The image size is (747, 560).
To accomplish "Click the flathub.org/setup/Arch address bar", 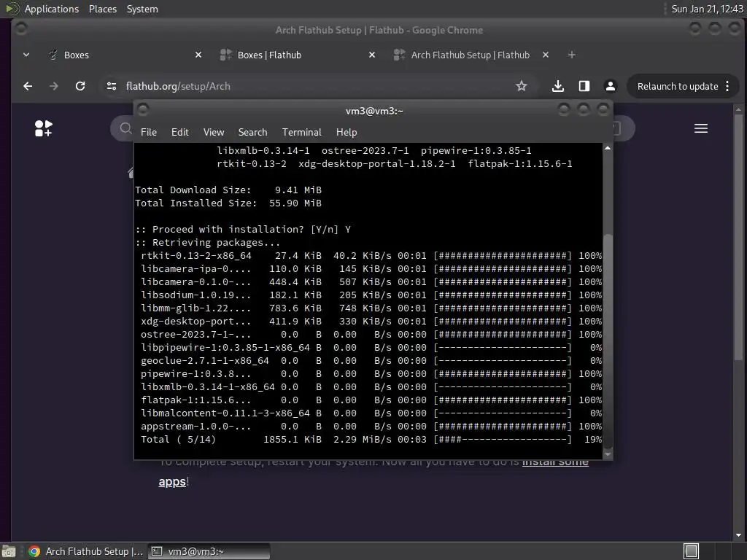I will pyautogui.click(x=314, y=86).
